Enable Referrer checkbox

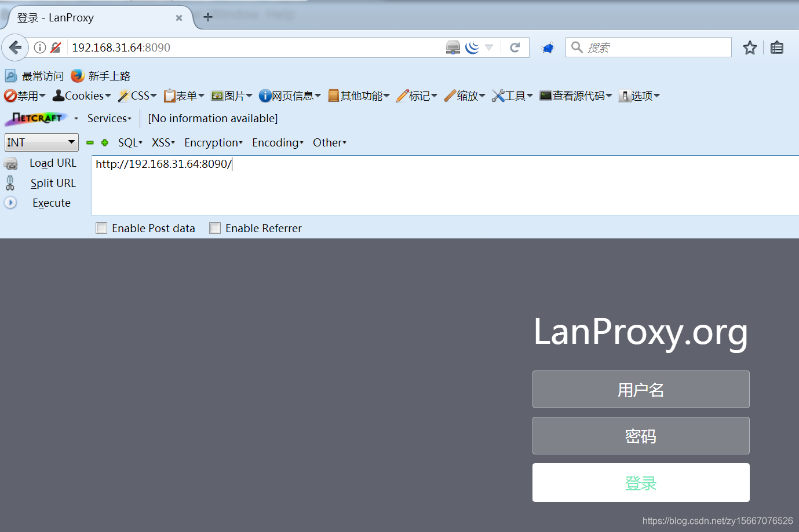pyautogui.click(x=215, y=228)
